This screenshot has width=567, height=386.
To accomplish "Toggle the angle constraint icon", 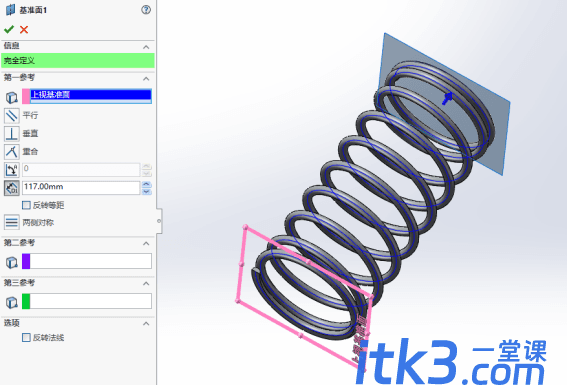I will pos(12,170).
